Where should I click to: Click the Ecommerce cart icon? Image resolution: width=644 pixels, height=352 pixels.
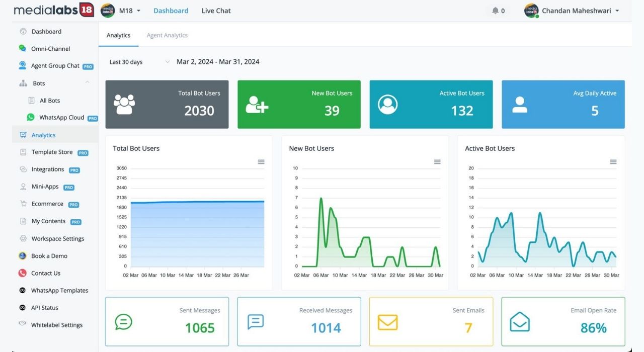[x=23, y=204]
